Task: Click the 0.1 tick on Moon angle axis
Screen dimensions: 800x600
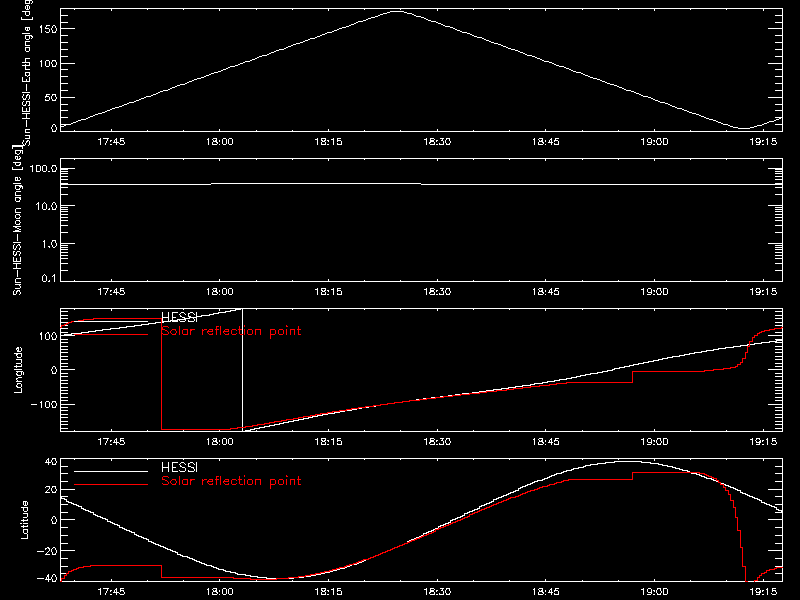Action: (49, 278)
